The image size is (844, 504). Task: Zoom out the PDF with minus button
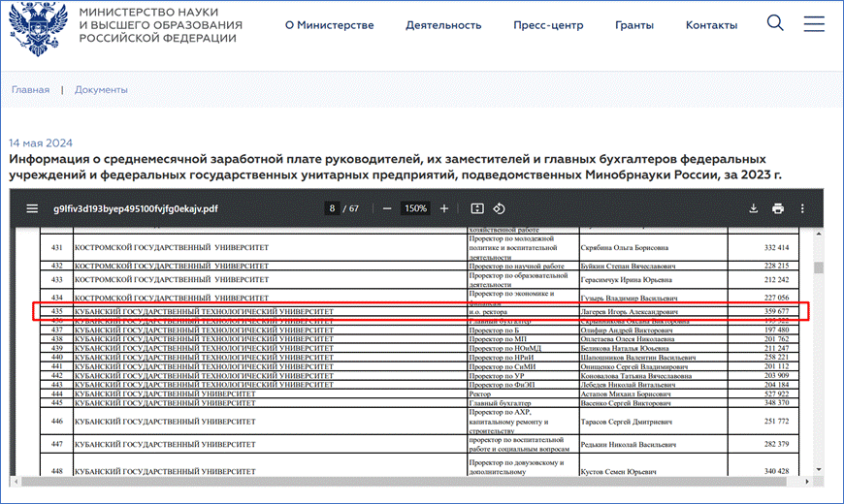click(x=387, y=208)
